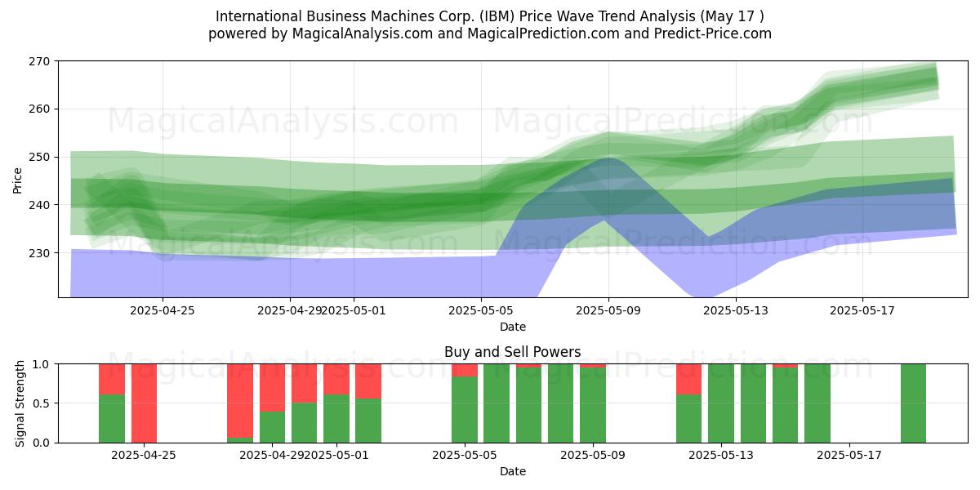Click the 260 tick on the price axis
980x490 pixels.
[41, 109]
